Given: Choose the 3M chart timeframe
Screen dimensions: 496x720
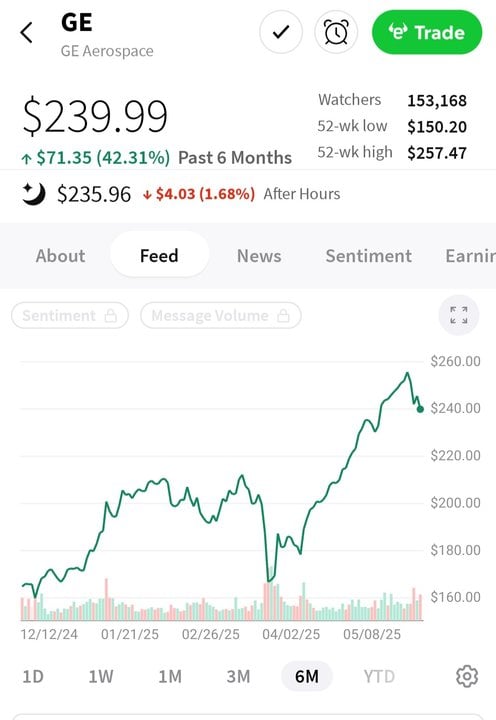Looking at the screenshot, I should click(x=238, y=676).
